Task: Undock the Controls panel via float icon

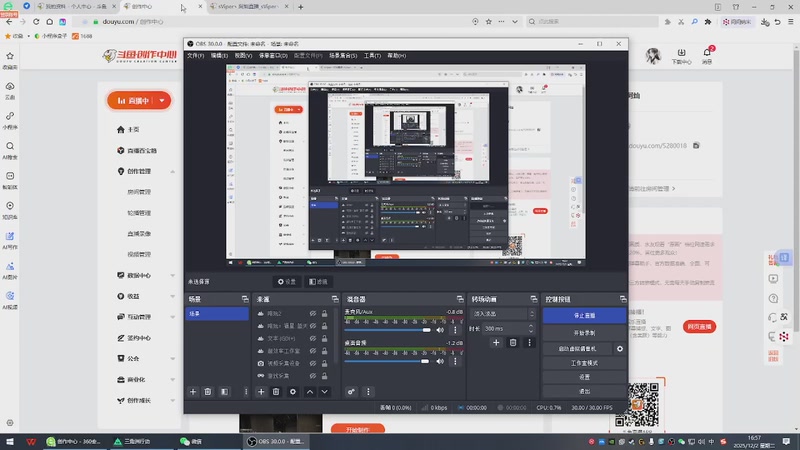Action: tap(623, 299)
